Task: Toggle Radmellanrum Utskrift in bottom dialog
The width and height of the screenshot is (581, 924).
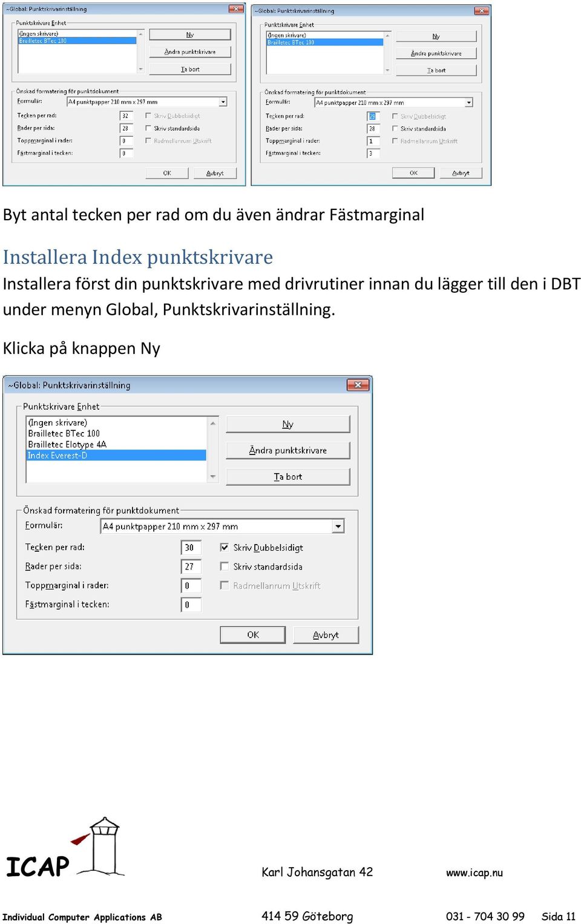Action: [225, 586]
